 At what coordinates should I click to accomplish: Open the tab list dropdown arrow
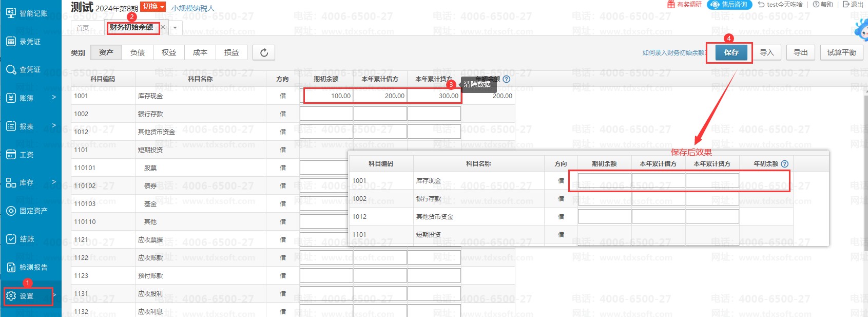[175, 28]
